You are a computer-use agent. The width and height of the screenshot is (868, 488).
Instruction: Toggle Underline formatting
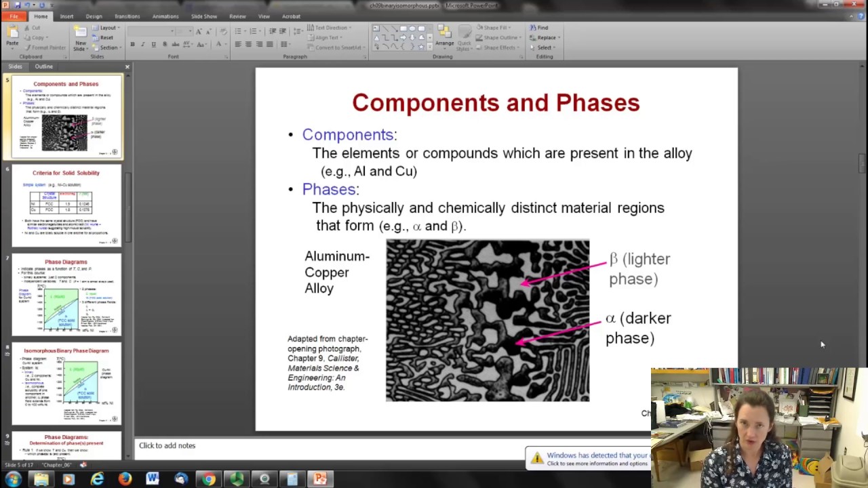click(153, 45)
